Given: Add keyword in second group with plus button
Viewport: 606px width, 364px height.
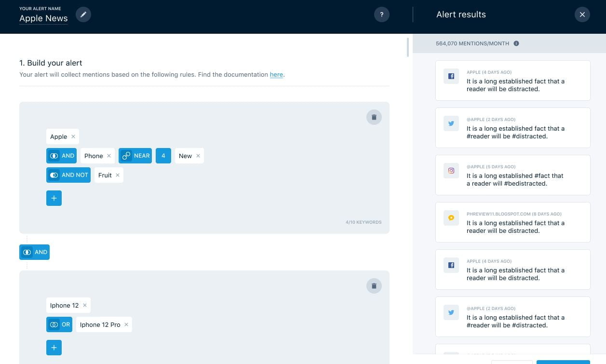Looking at the screenshot, I should click(x=54, y=348).
